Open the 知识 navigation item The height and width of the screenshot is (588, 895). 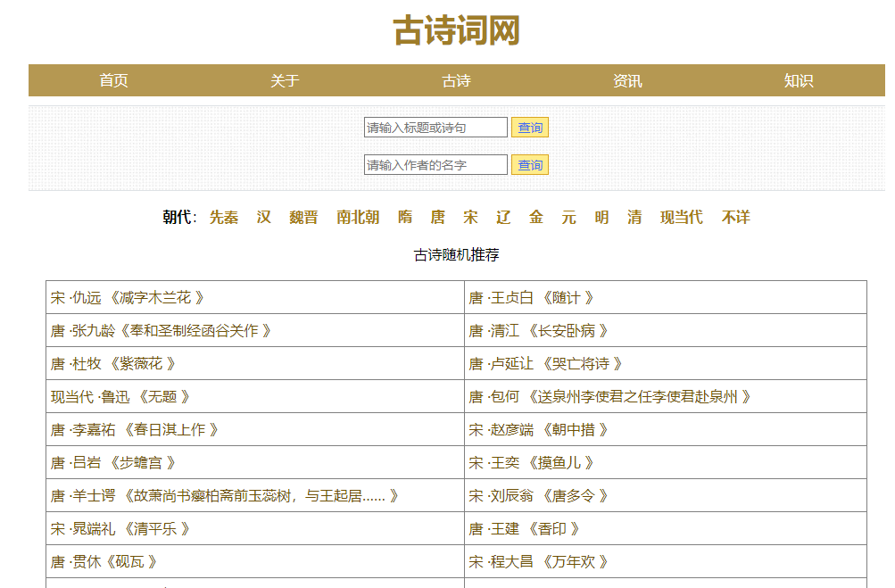(x=799, y=81)
